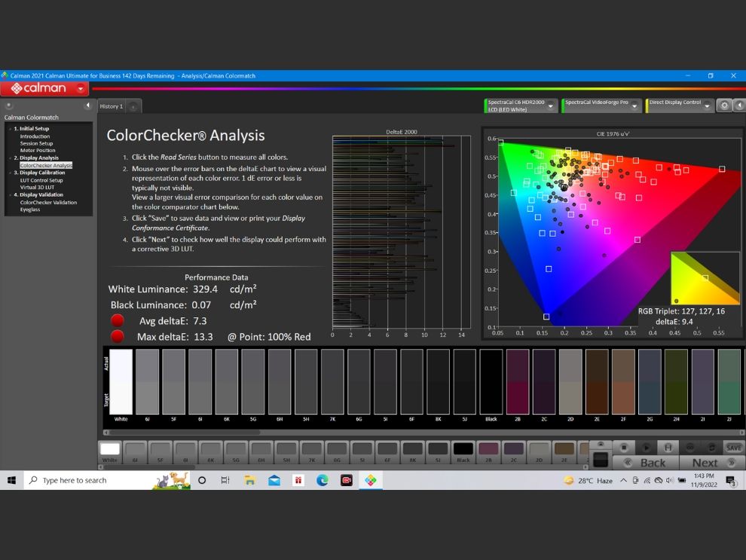Screen dimensions: 746x560
Task: Open the Introduction step
Action: (x=35, y=136)
